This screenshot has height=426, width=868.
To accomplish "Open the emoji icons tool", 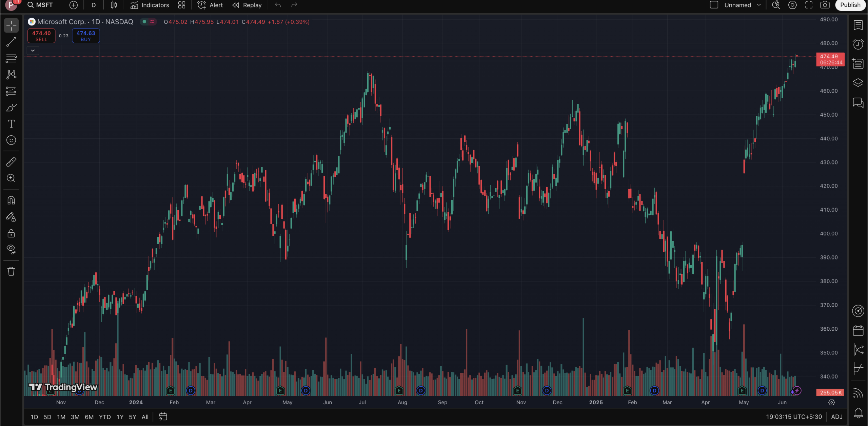I will (x=11, y=140).
